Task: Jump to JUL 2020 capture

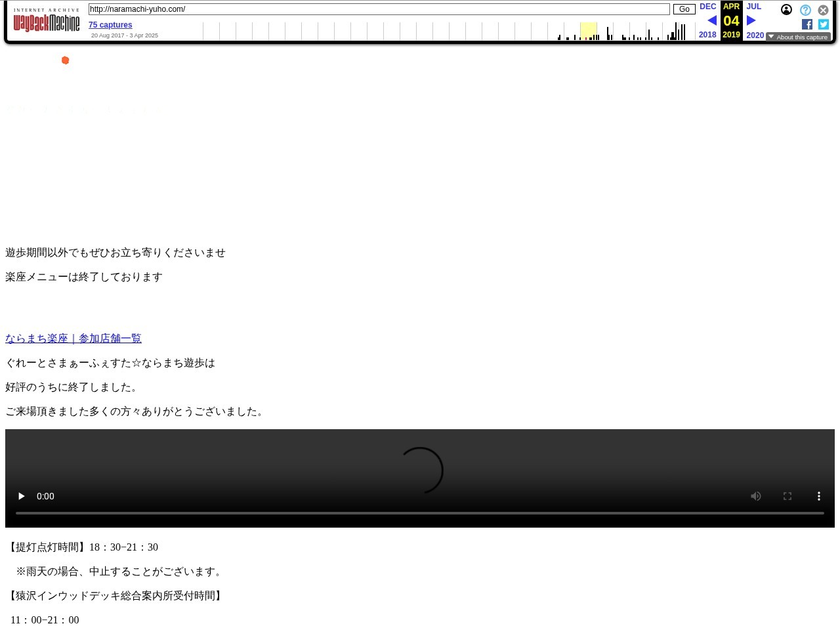Action: click(x=754, y=7)
